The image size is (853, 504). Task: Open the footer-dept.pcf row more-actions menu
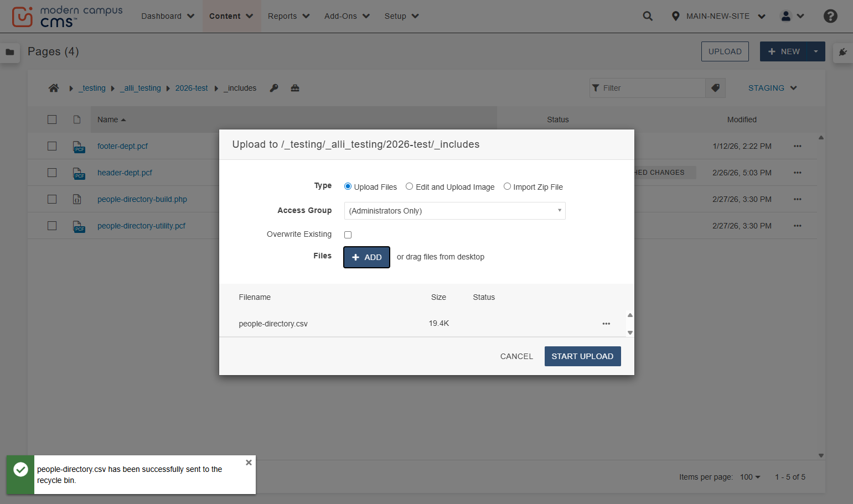click(798, 146)
